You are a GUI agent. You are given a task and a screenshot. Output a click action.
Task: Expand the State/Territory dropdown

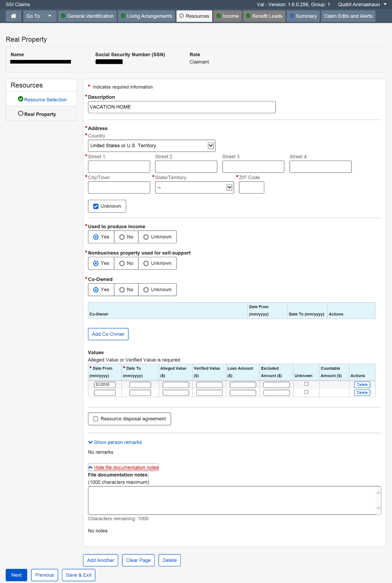pos(229,187)
